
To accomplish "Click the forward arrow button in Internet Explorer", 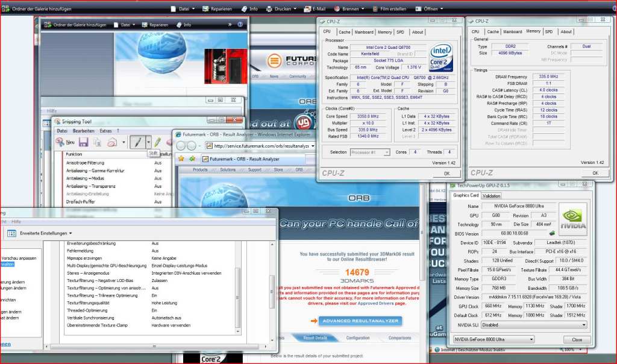I will coord(191,146).
